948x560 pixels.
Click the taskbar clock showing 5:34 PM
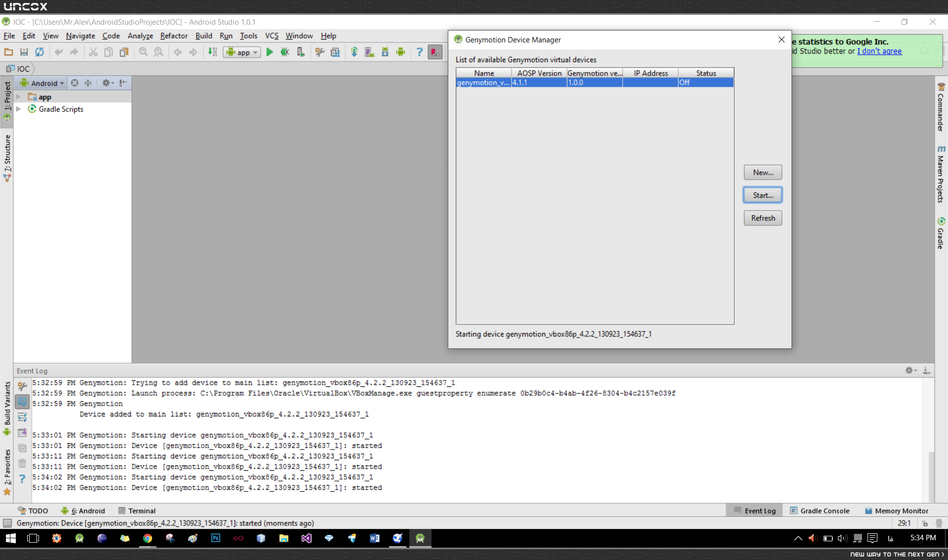coord(923,538)
